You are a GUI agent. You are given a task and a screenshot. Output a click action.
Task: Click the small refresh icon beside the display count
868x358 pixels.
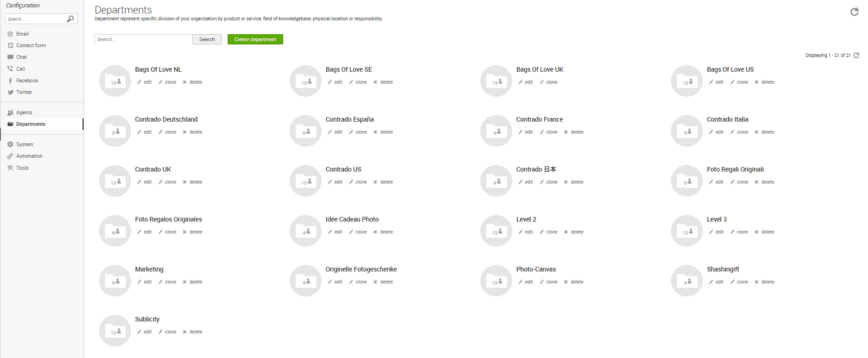pyautogui.click(x=856, y=55)
